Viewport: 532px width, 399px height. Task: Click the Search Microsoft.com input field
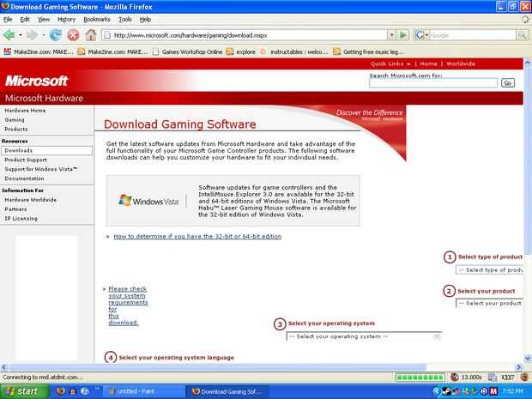pos(433,83)
